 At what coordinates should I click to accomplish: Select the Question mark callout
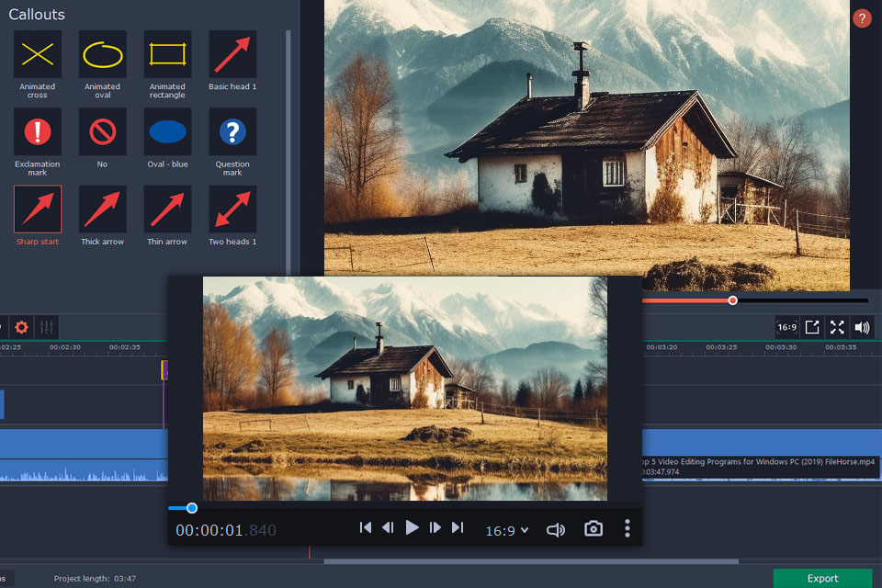tap(232, 131)
